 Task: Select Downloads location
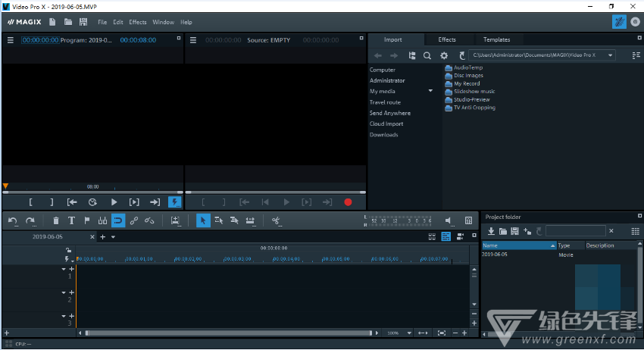(x=383, y=135)
